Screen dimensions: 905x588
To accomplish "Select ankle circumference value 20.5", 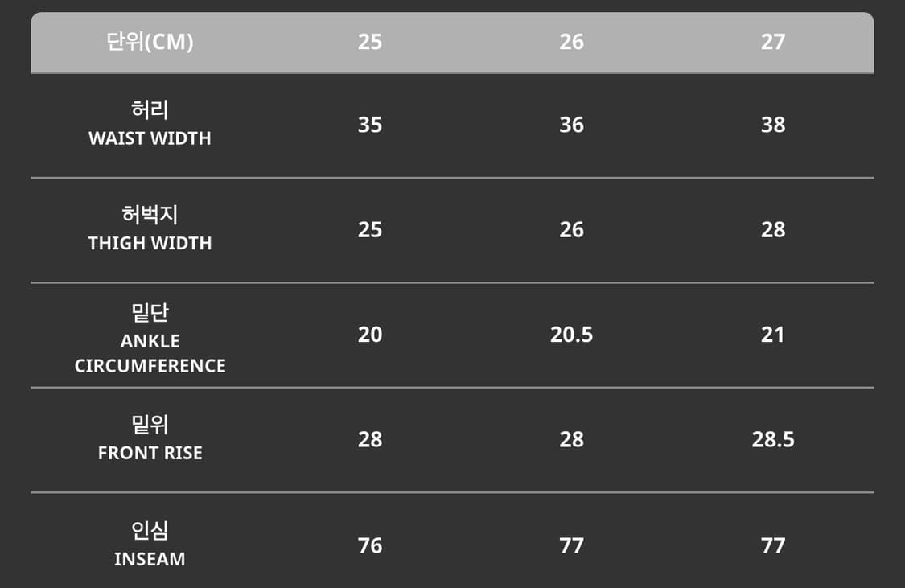I will tap(571, 335).
